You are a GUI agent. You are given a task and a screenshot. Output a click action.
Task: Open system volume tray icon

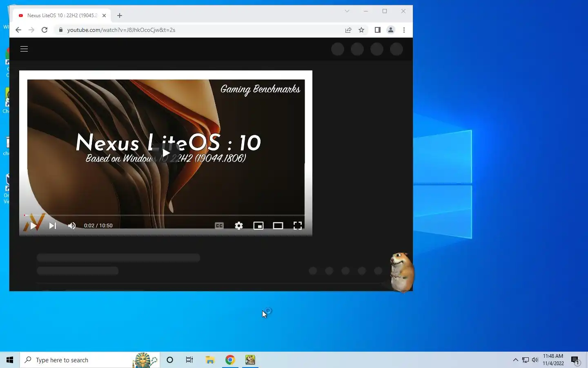[x=535, y=360]
